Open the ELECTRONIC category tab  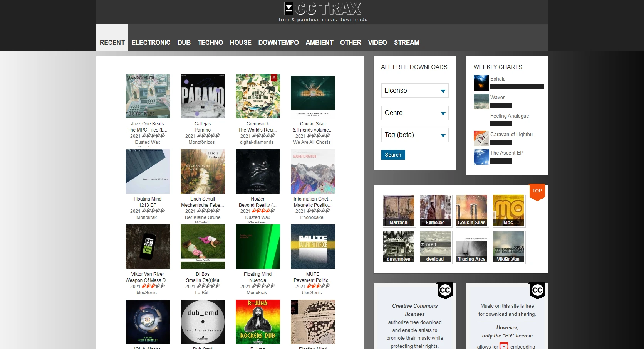(151, 42)
